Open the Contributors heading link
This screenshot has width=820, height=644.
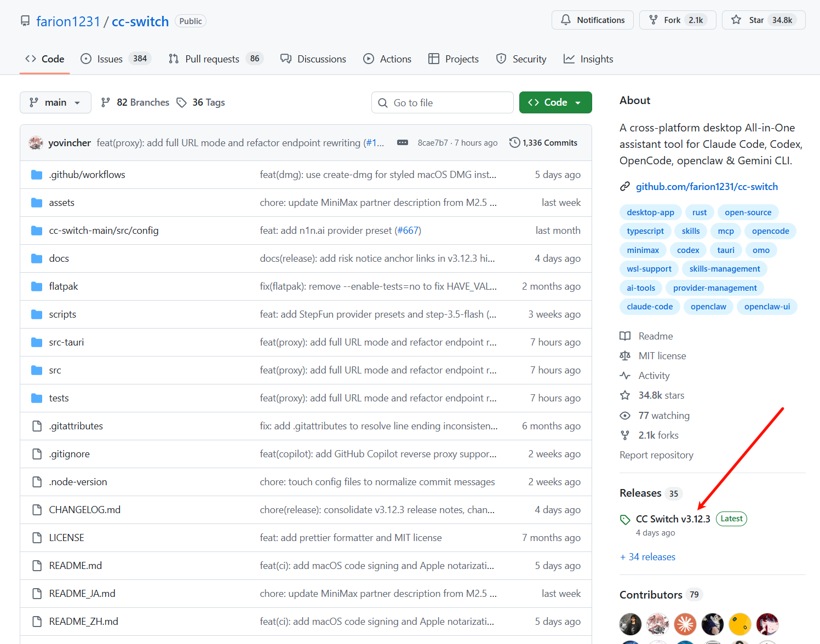coord(651,595)
